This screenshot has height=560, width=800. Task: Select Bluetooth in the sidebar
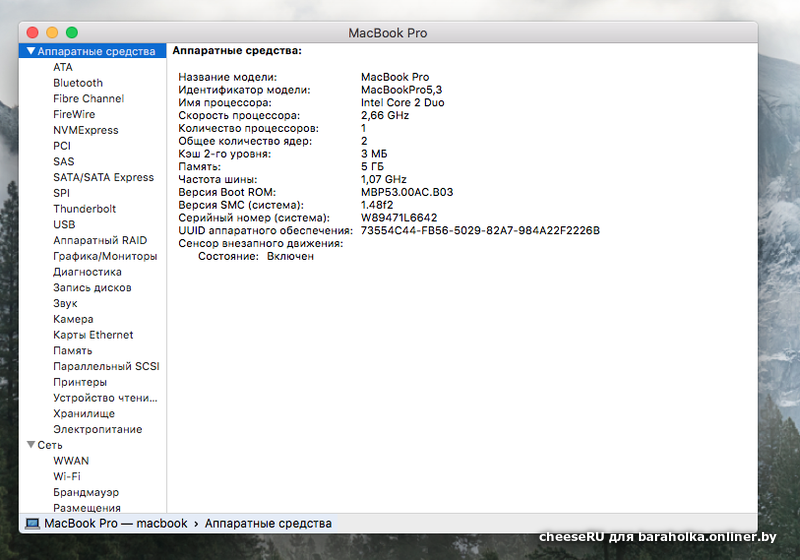point(78,83)
